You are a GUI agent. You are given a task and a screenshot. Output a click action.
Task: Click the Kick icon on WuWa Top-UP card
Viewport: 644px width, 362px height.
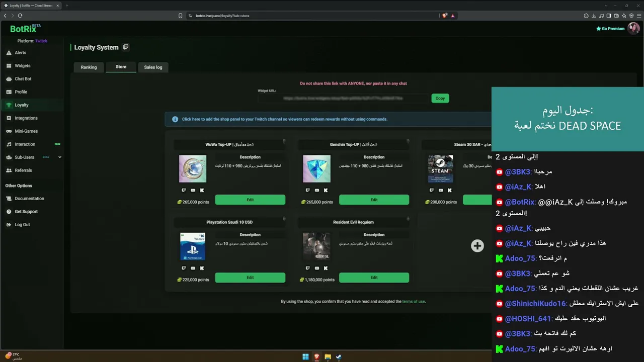click(x=202, y=190)
